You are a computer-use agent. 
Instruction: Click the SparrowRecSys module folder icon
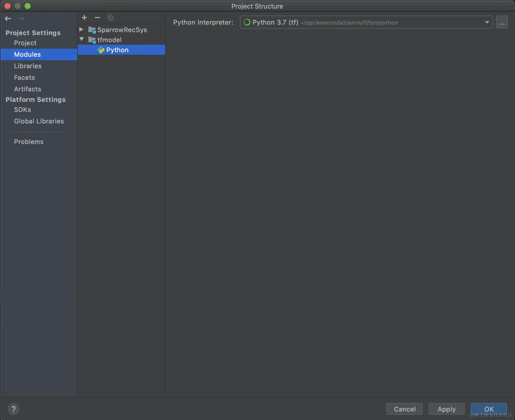click(x=92, y=30)
